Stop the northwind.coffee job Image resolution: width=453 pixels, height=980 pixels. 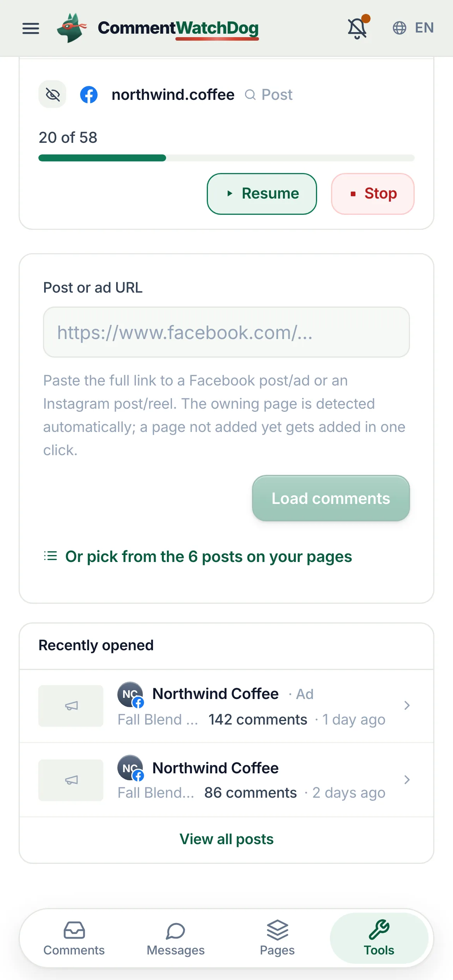pos(373,194)
